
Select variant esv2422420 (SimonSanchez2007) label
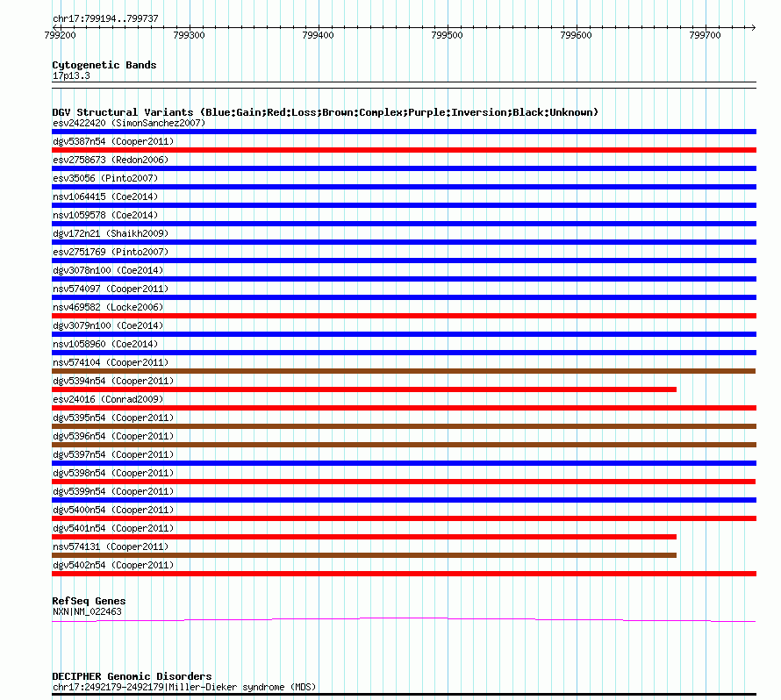tap(129, 123)
